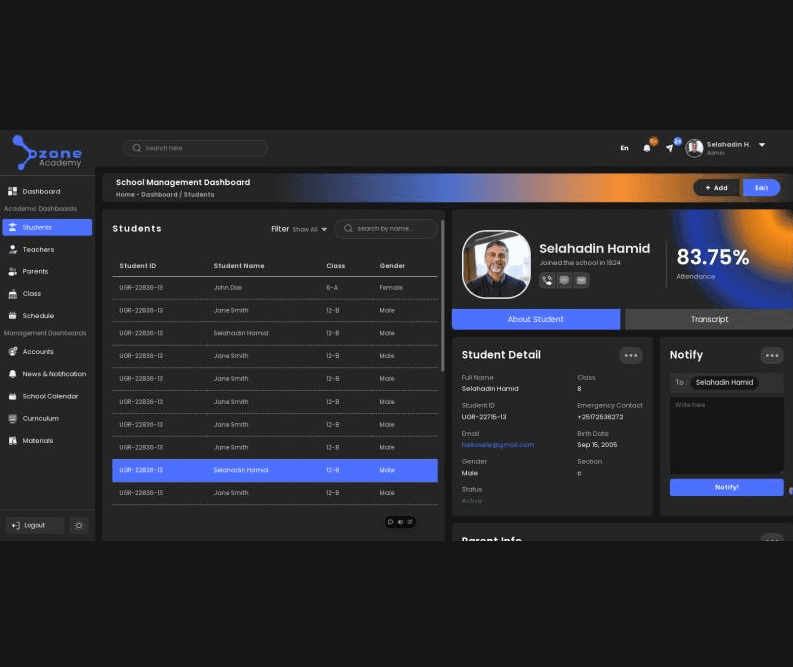Viewport: 793px width, 667px height.
Task: Click the Accounts sidebar icon
Action: click(x=13, y=351)
